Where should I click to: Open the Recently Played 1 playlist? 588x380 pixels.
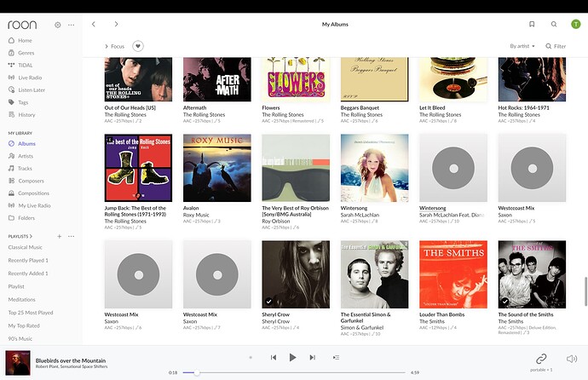28,261
